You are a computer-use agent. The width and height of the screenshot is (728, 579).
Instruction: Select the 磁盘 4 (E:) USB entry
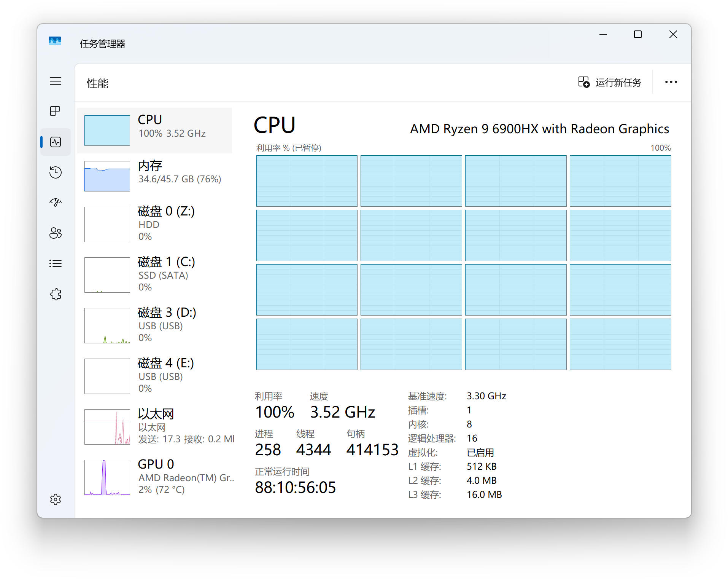pos(154,376)
